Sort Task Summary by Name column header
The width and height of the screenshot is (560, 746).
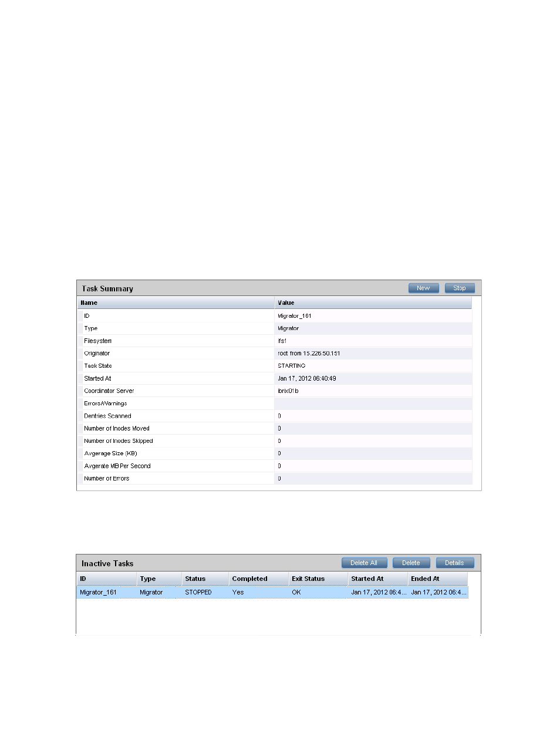tap(176, 303)
